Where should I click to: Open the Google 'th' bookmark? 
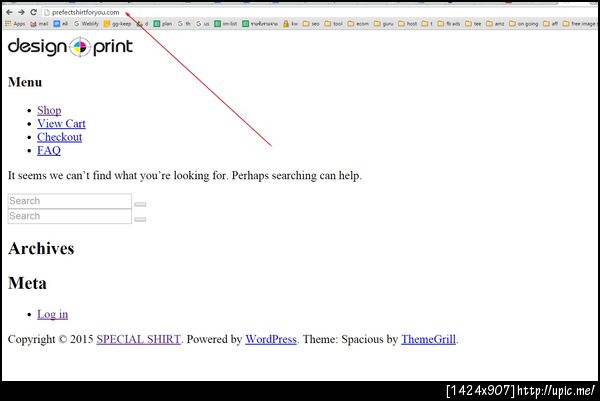pos(184,24)
